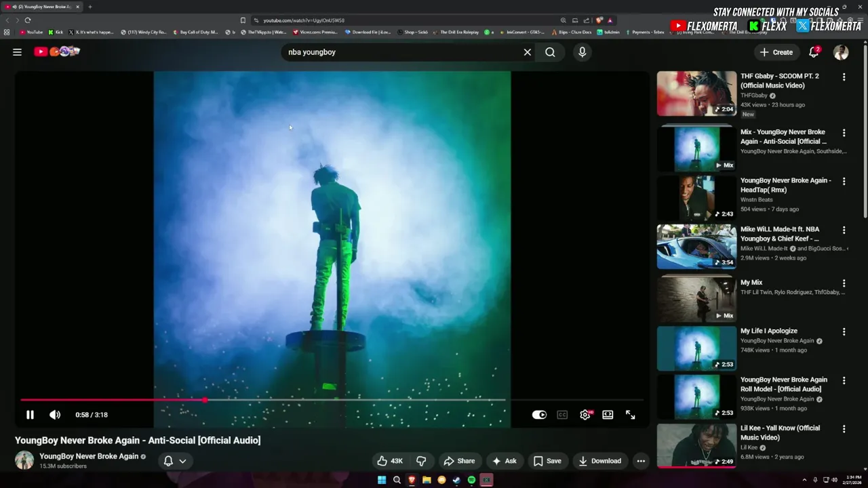868x488 pixels.
Task: Open the Windows Start menu
Action: click(382, 480)
